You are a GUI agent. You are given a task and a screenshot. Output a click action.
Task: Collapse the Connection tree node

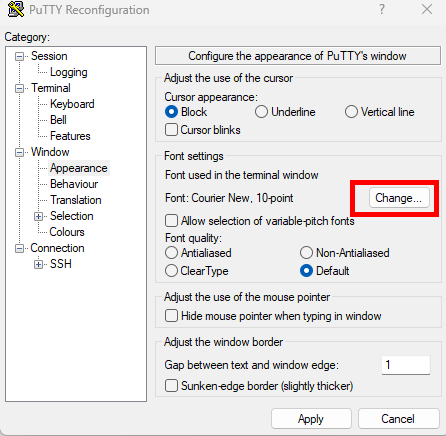pyautogui.click(x=19, y=248)
